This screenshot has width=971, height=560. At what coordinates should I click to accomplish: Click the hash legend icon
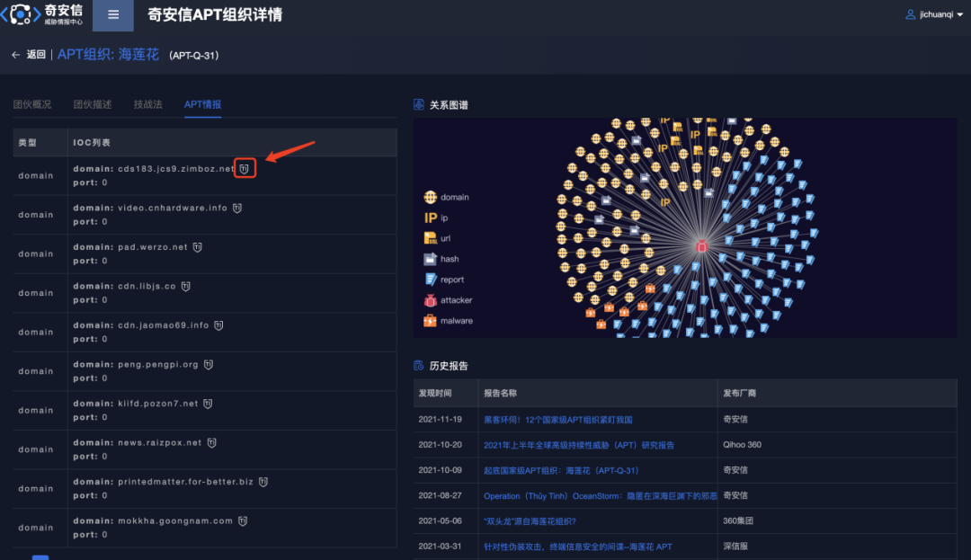430,259
